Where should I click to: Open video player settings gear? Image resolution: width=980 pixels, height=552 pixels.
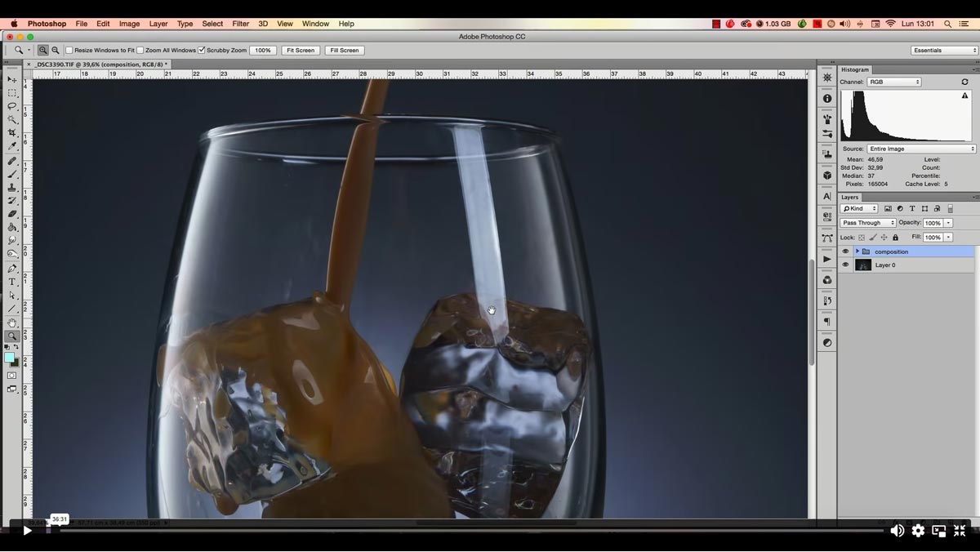918,531
